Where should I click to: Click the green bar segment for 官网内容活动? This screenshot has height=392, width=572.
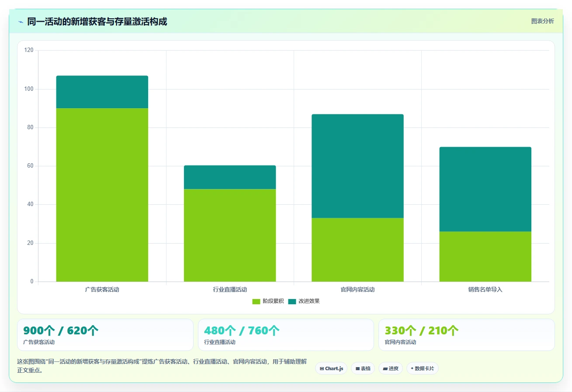357,250
